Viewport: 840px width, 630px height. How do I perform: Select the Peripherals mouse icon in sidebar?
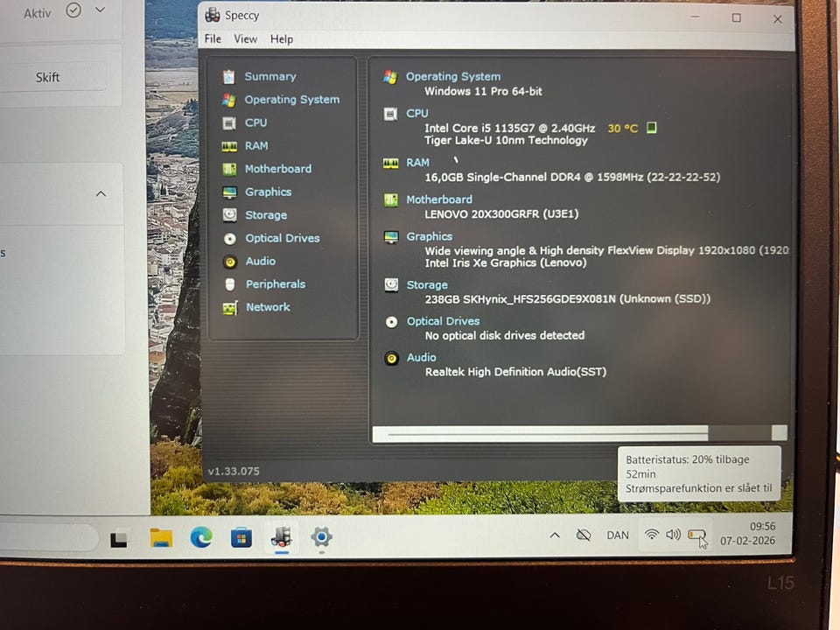(x=230, y=284)
